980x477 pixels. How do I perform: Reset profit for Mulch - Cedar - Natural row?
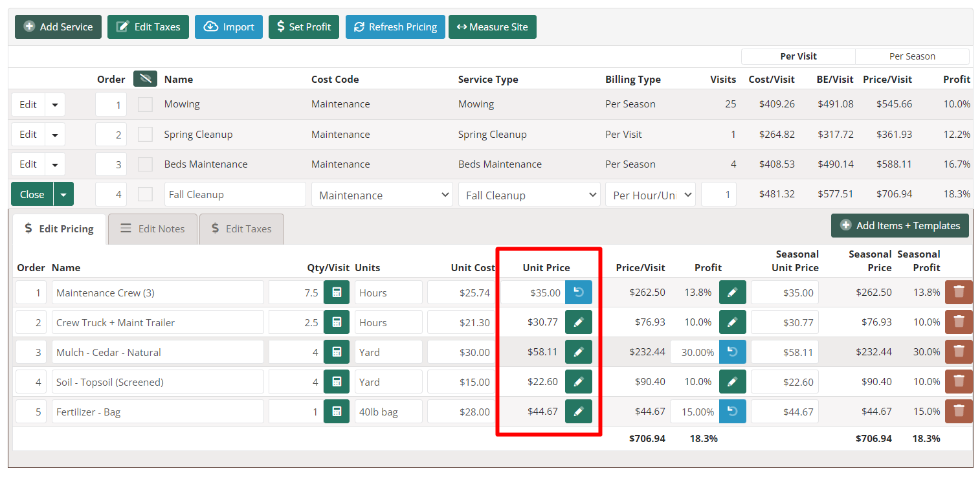[733, 352]
